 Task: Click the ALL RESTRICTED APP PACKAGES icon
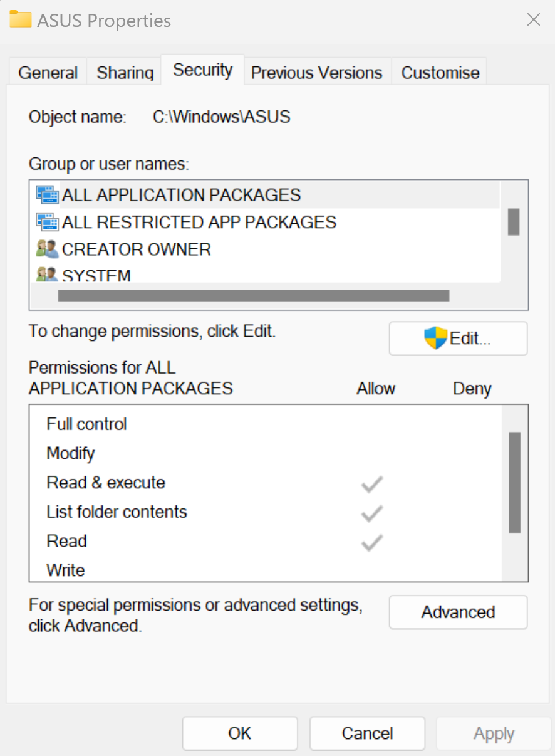(x=48, y=222)
